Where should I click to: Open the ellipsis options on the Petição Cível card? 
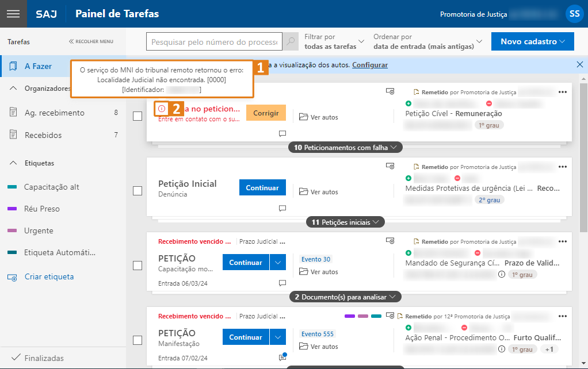562,91
